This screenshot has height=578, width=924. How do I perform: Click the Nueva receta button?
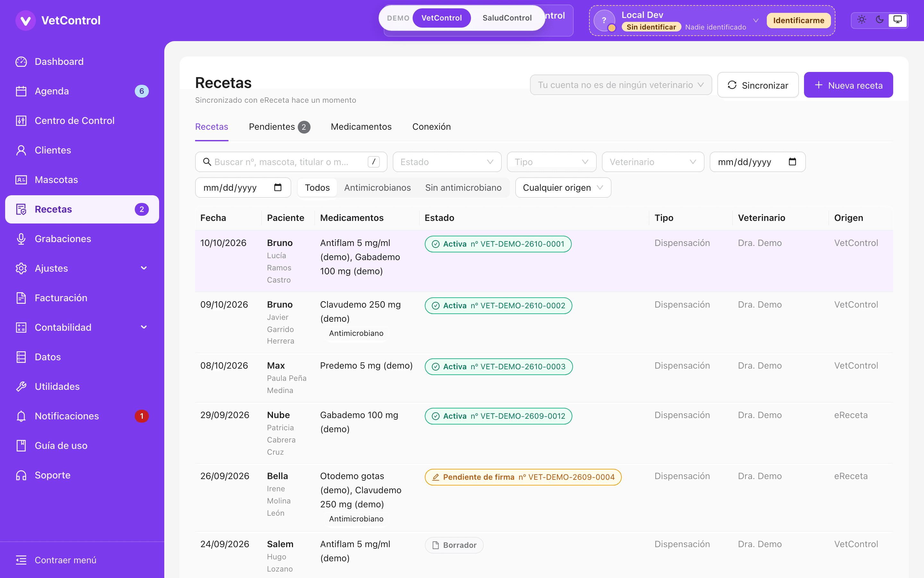(x=848, y=85)
